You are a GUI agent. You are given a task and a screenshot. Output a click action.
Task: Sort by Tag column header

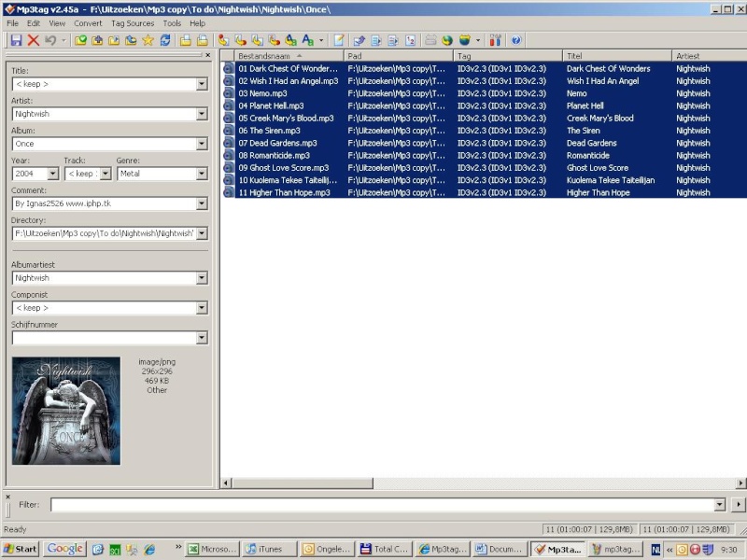pyautogui.click(x=508, y=56)
